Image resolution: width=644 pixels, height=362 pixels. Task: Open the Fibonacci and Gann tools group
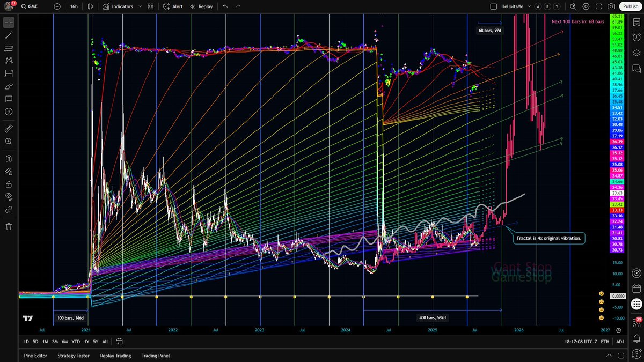9,48
